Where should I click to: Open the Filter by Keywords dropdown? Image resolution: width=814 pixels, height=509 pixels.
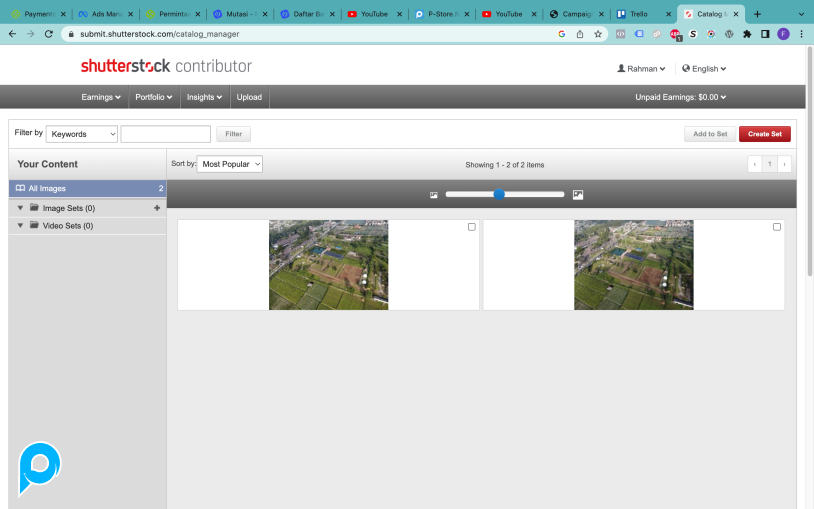pos(82,134)
